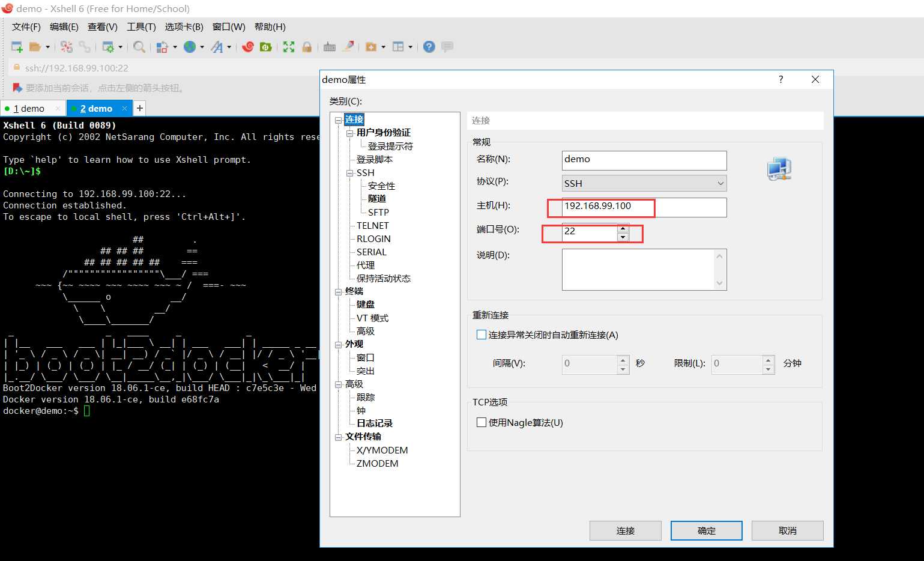Open Session Properties gear icon in toolbar
Image resolution: width=924 pixels, height=561 pixels.
[108, 47]
